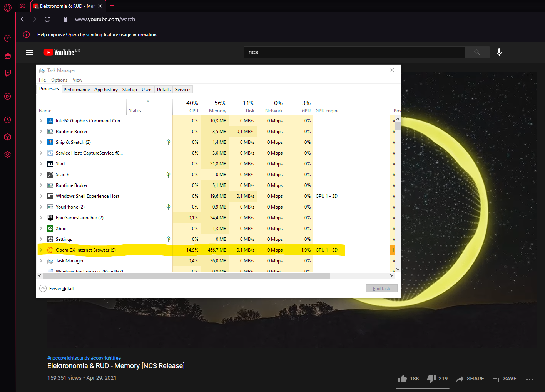Click the GX Corner gamepad tab icon
545x392 pixels.
23,6
